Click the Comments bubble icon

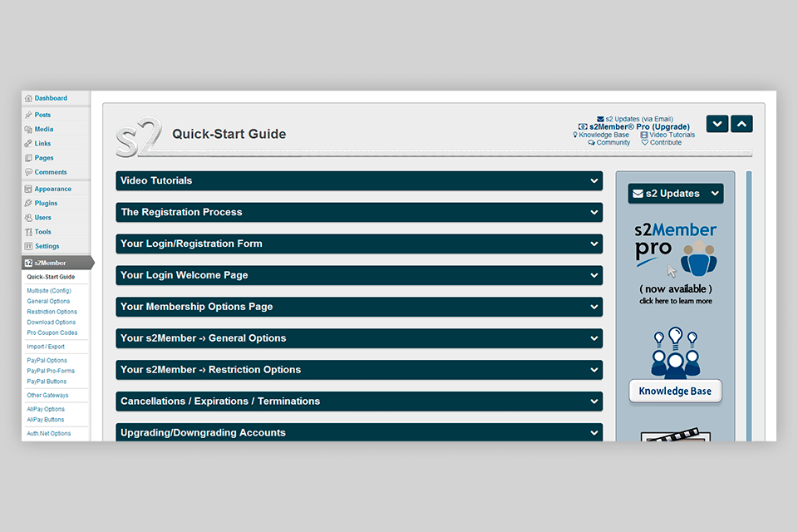coord(28,172)
